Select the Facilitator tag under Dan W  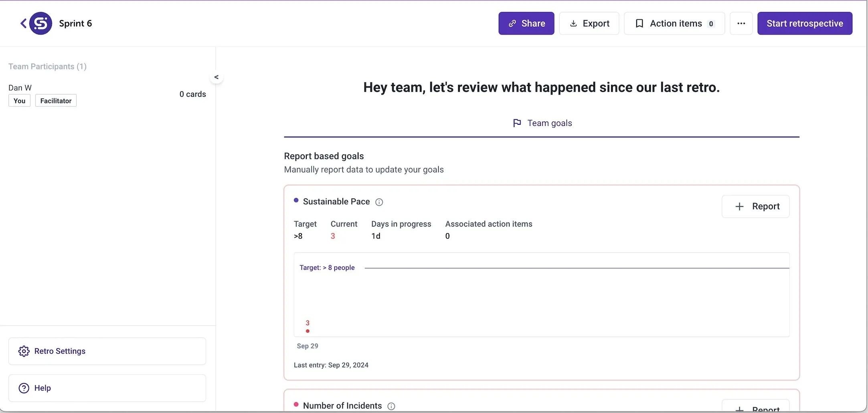point(55,100)
